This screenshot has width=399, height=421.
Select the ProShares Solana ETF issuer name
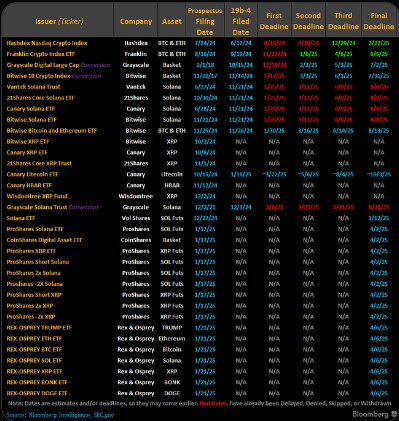[35, 229]
